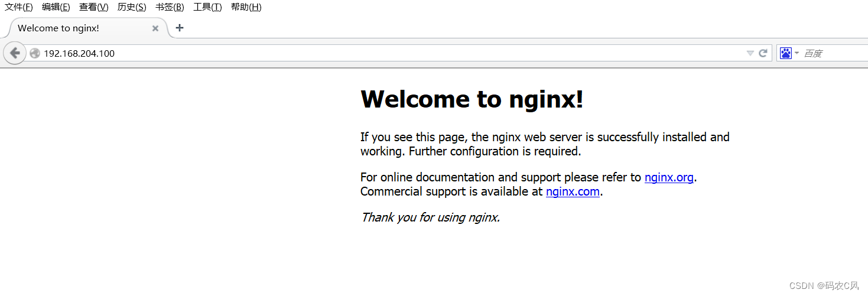This screenshot has width=868, height=296.
Task: Select the Welcome to nginx! tab
Action: [x=89, y=28]
